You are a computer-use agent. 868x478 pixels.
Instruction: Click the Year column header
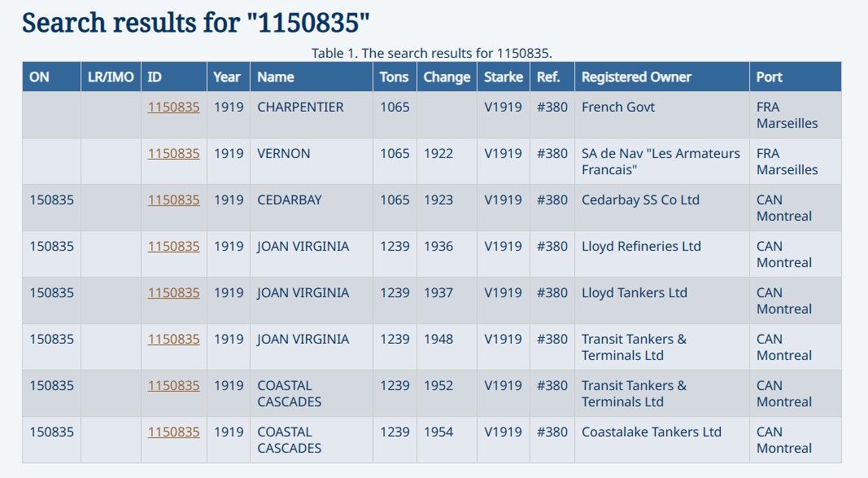[x=227, y=77]
